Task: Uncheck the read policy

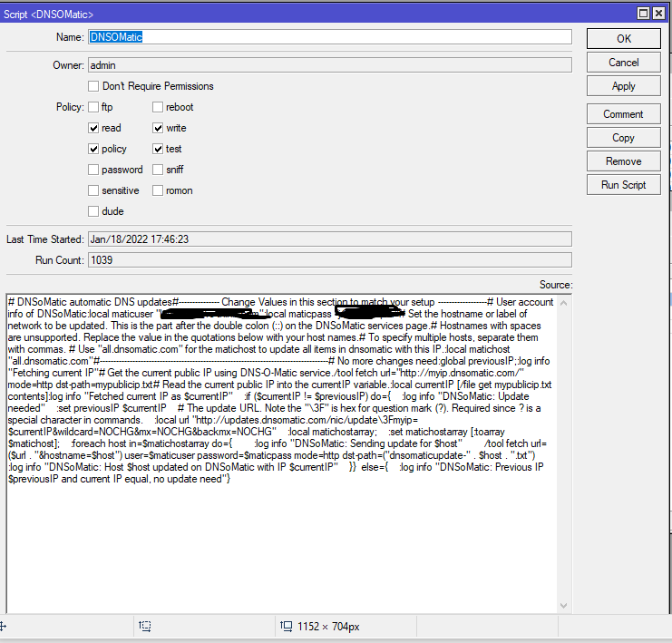Action: pyautogui.click(x=93, y=128)
